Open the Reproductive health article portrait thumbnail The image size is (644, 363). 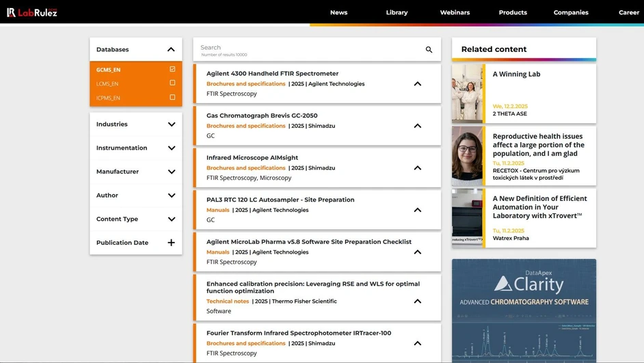coord(467,156)
